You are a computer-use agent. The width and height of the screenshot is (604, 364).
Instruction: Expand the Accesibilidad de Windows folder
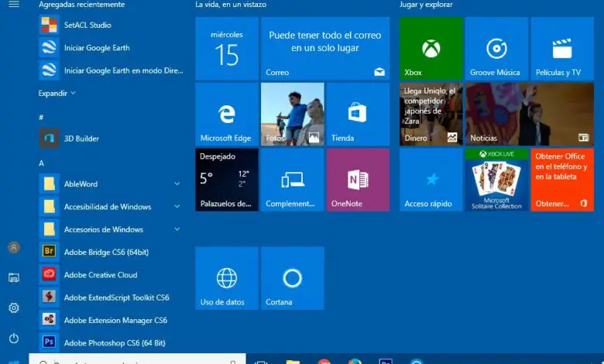point(177,207)
